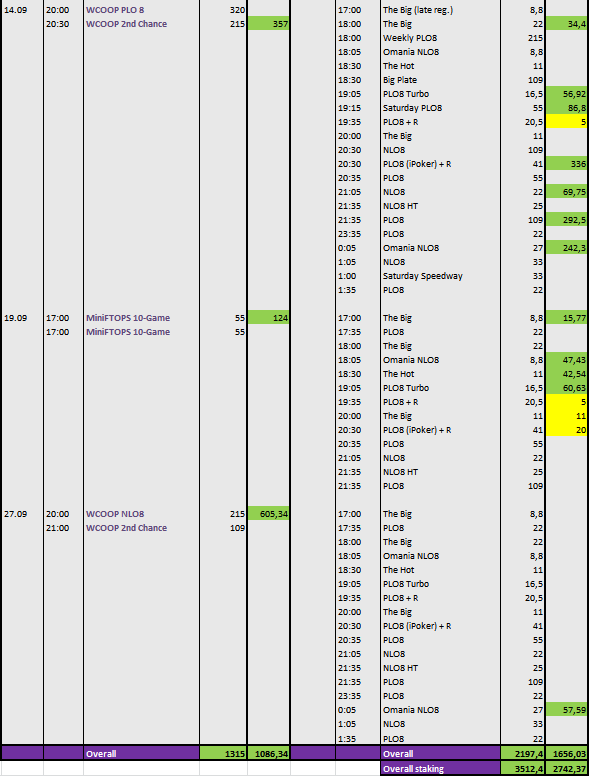Select the 27.09 date cell
589x776 pixels.
click(x=22, y=514)
